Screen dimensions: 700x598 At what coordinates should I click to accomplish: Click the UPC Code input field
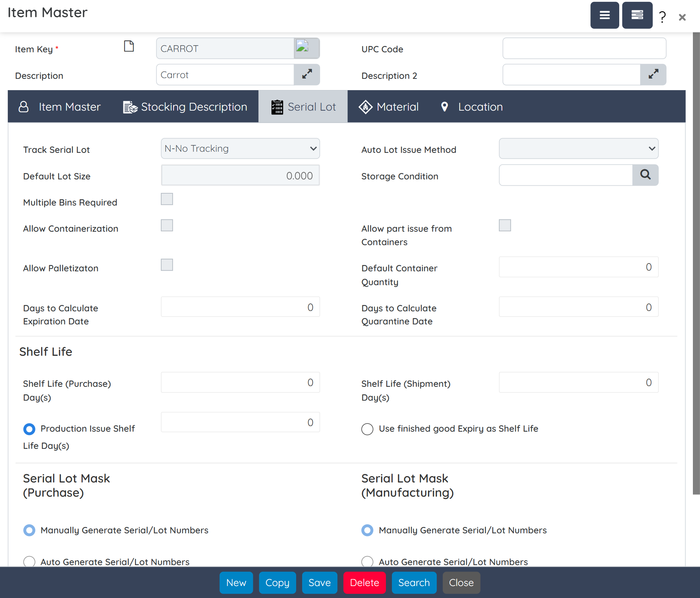[584, 48]
